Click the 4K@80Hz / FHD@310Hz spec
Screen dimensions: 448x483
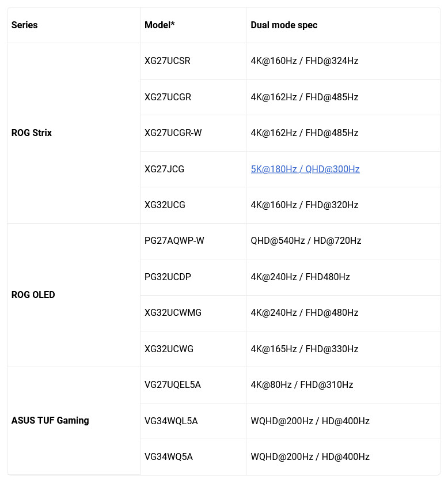point(302,385)
